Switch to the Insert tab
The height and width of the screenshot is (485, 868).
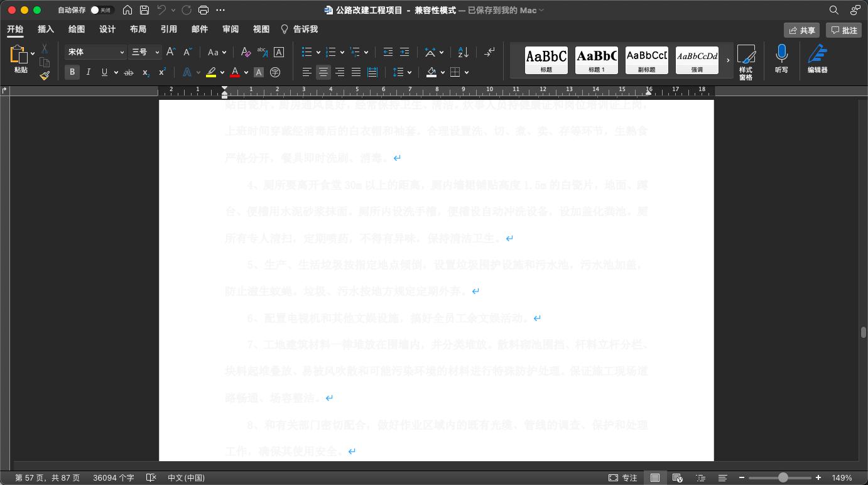[46, 30]
